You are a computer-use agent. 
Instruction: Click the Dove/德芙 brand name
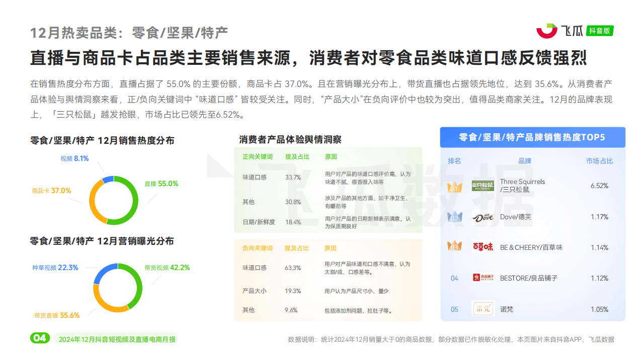point(515,217)
